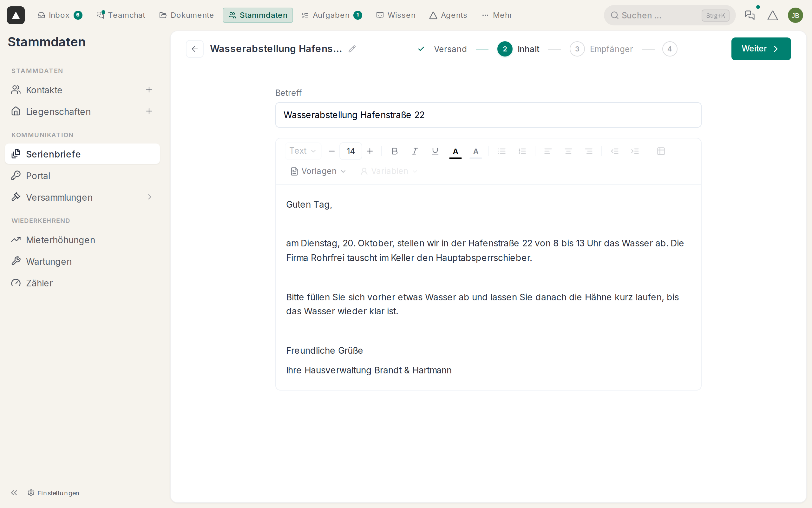Viewport: 812px width, 508px height.
Task: Decrease font size with minus button
Action: point(331,151)
